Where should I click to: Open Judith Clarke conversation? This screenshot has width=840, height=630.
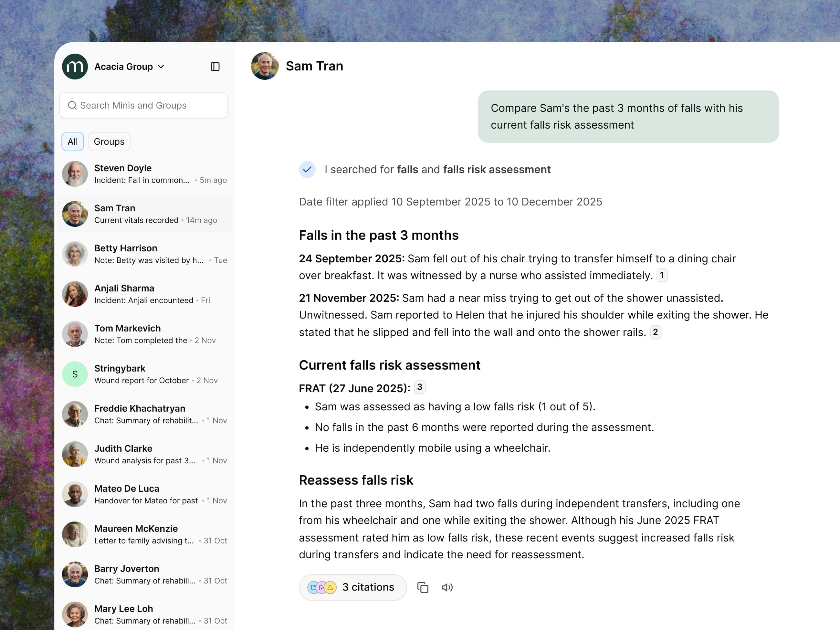click(144, 454)
